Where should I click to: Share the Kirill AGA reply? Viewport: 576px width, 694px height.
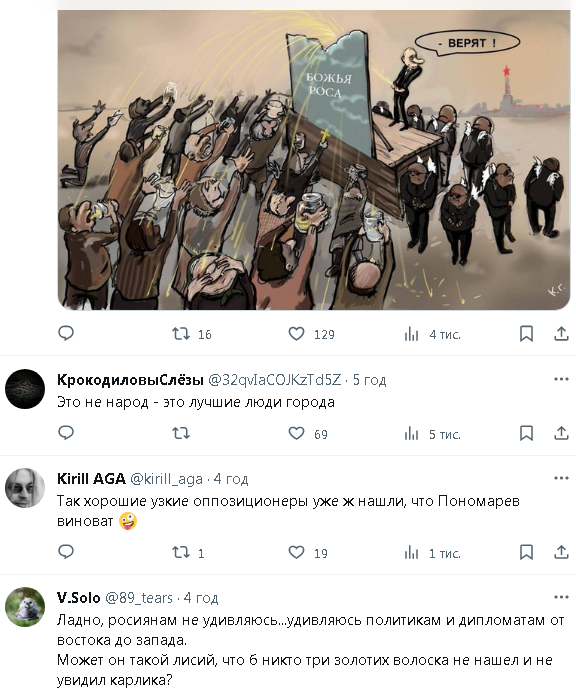click(x=561, y=552)
